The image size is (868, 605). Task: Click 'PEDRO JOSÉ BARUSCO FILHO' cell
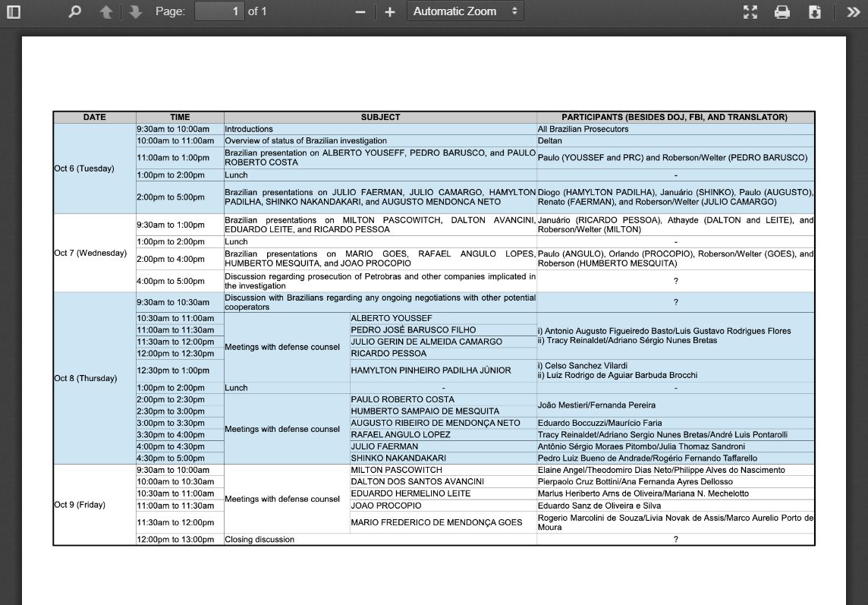(x=443, y=329)
